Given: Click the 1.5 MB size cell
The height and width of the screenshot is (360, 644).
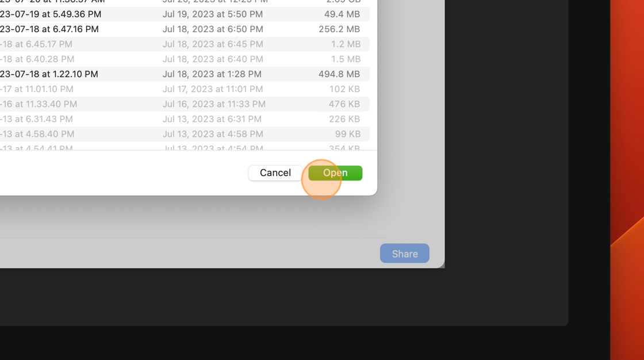Looking at the screenshot, I should click(346, 59).
